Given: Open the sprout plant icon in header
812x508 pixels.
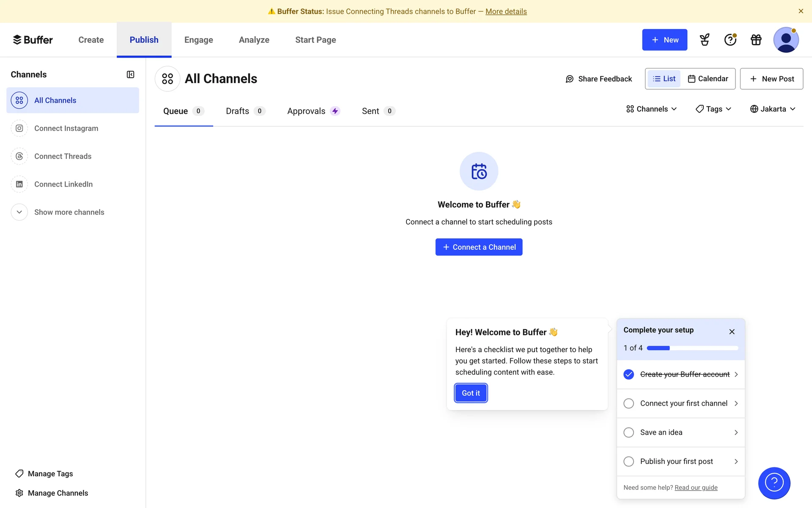Looking at the screenshot, I should [x=705, y=40].
